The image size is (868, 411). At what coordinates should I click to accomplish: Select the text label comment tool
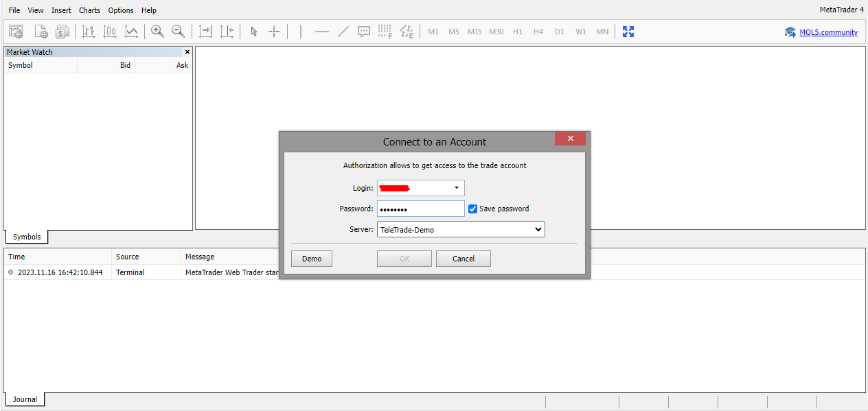(x=364, y=31)
